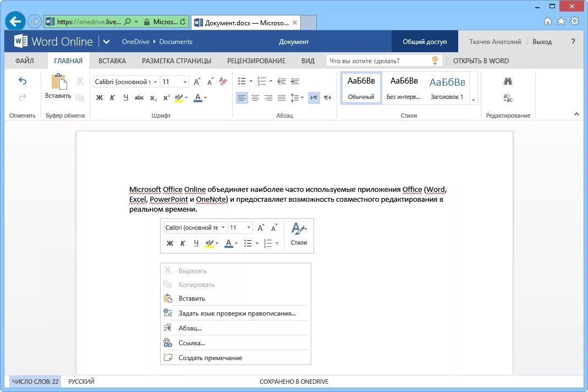Click the Общий доступ button
588x392 pixels.
[x=425, y=42]
